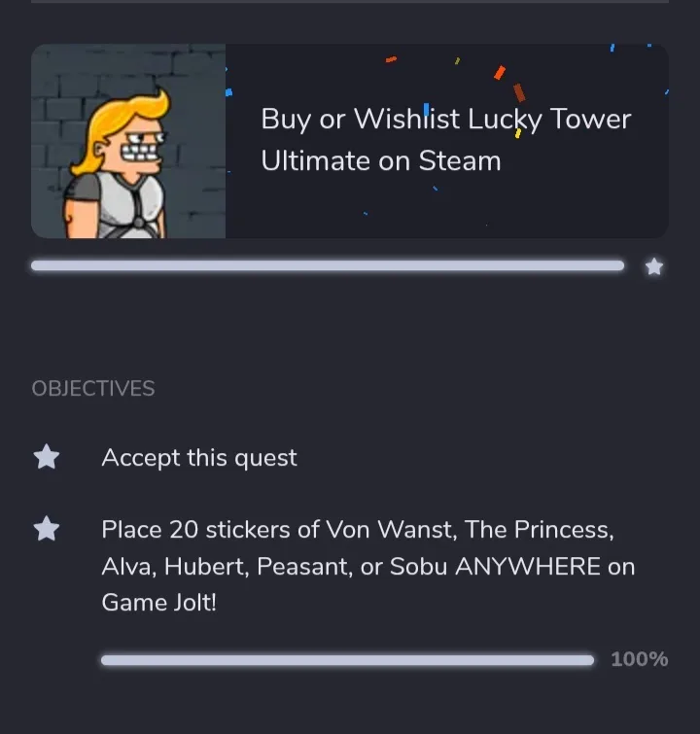Click the OBJECTIVES section header
This screenshot has width=700, height=734.
coord(93,389)
